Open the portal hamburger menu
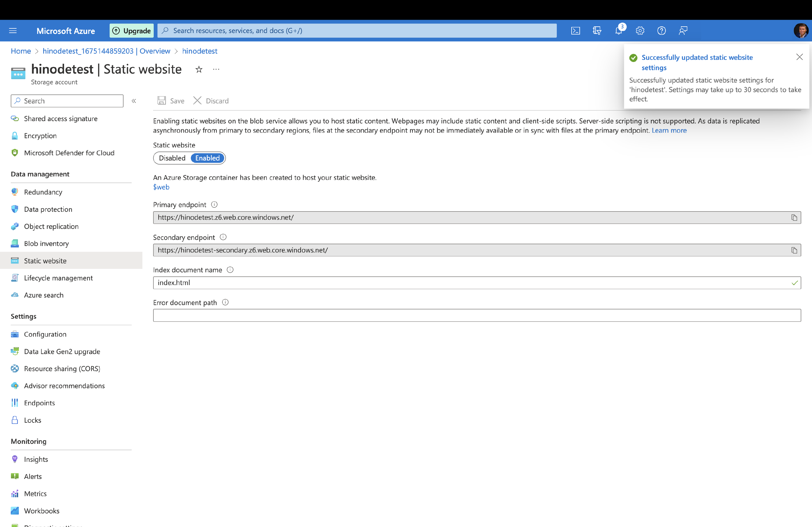 point(13,31)
